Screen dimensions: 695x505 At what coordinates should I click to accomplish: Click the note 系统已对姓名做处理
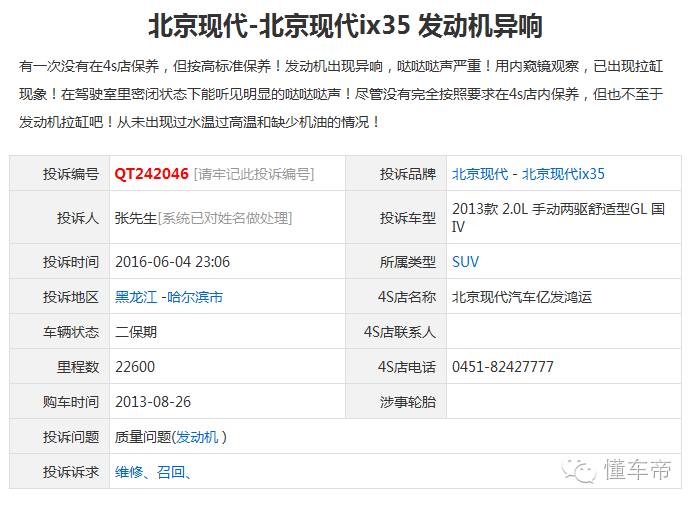pos(225,218)
